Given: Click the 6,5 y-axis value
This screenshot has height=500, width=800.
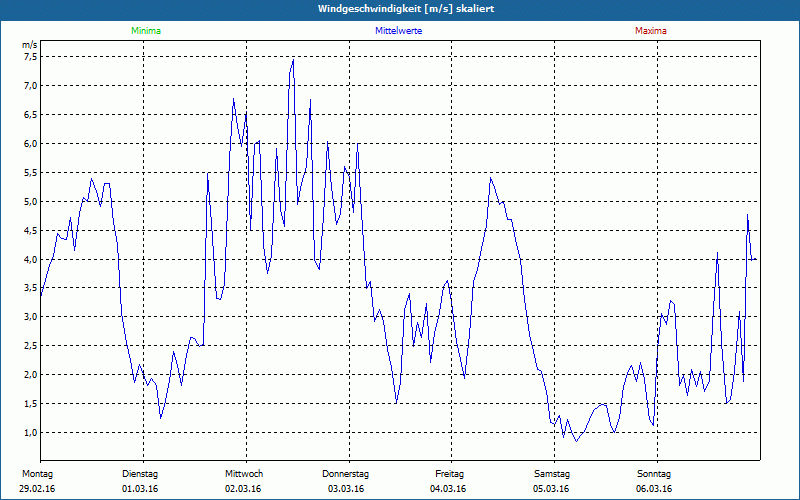Looking at the screenshot, I should tap(31, 115).
